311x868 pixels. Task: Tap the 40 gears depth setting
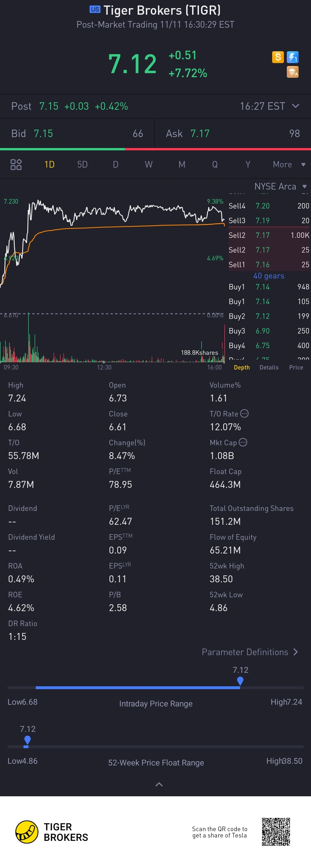click(269, 276)
